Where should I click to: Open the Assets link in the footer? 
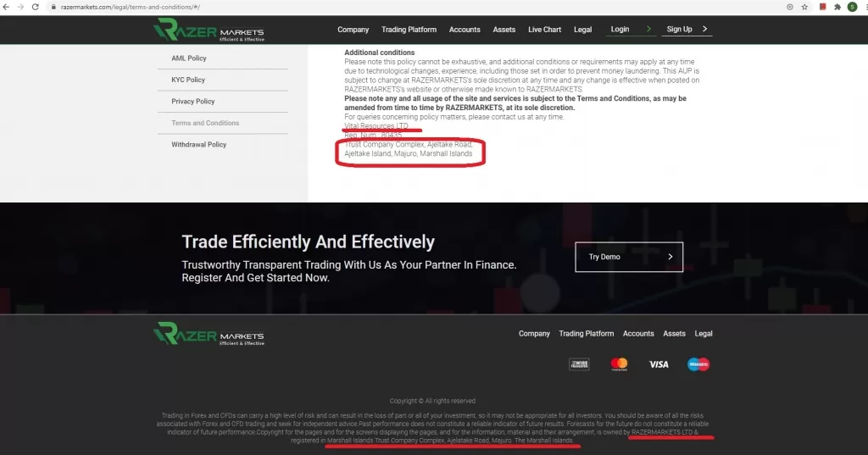point(674,334)
